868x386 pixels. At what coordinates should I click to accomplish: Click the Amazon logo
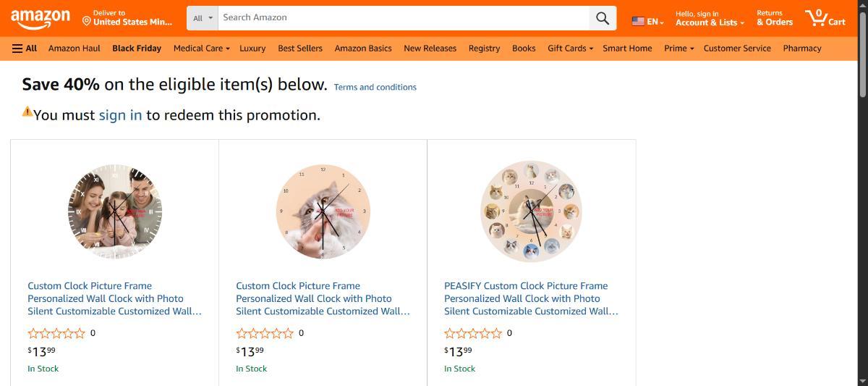[x=41, y=18]
